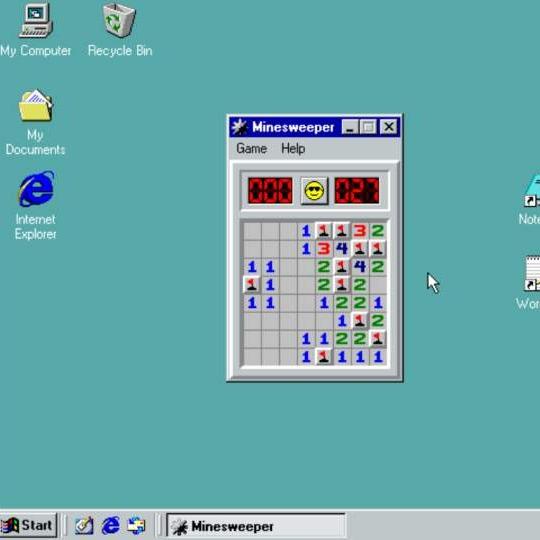540x540 pixels.
Task: Click the red 3 in the top row
Action: point(360,231)
